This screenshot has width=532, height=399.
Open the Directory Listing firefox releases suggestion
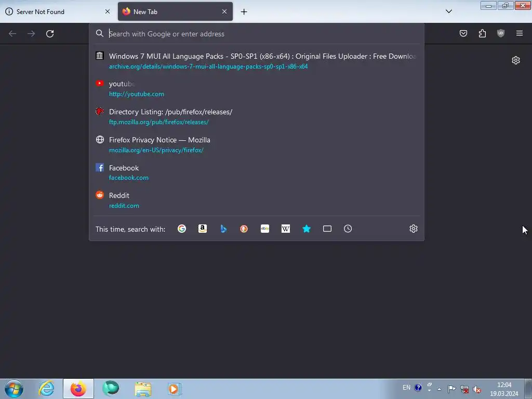point(257,117)
